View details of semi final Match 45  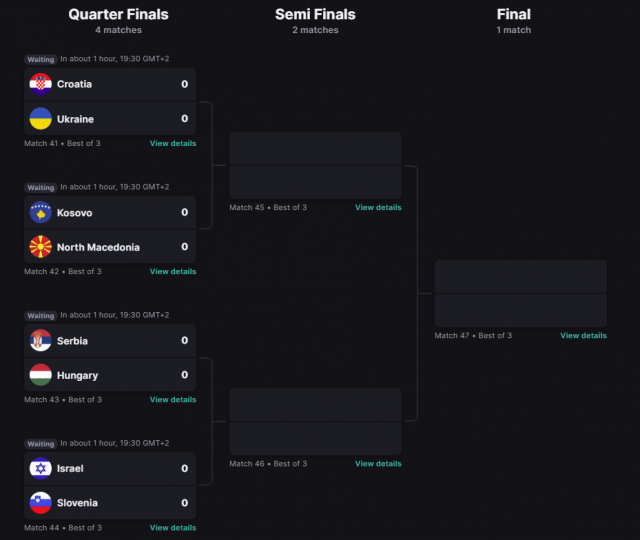pos(378,208)
